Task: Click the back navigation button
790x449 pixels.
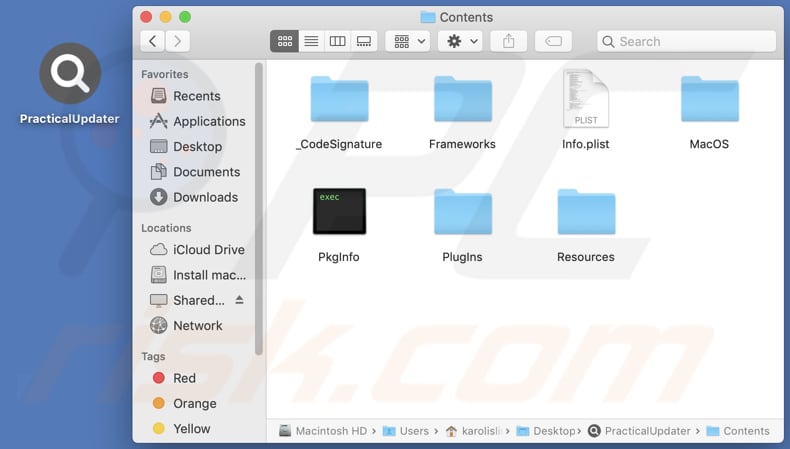Action: coord(152,41)
